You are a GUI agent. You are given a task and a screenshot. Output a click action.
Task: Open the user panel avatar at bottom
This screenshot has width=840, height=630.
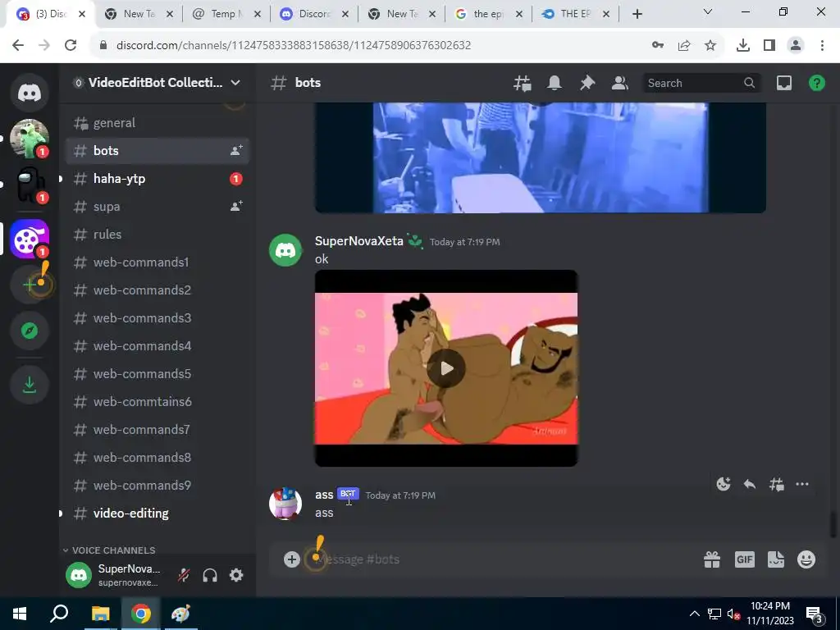pos(79,575)
